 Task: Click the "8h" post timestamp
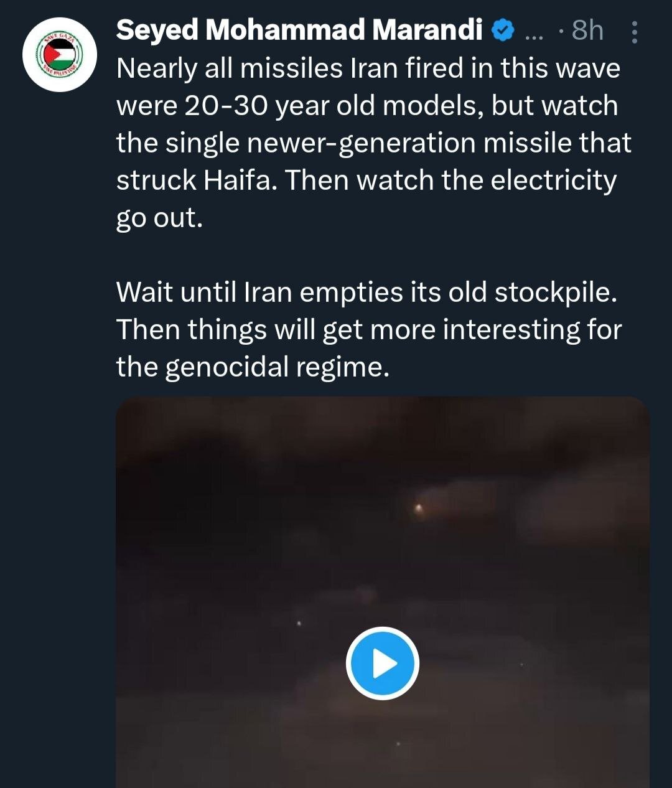[x=587, y=30]
